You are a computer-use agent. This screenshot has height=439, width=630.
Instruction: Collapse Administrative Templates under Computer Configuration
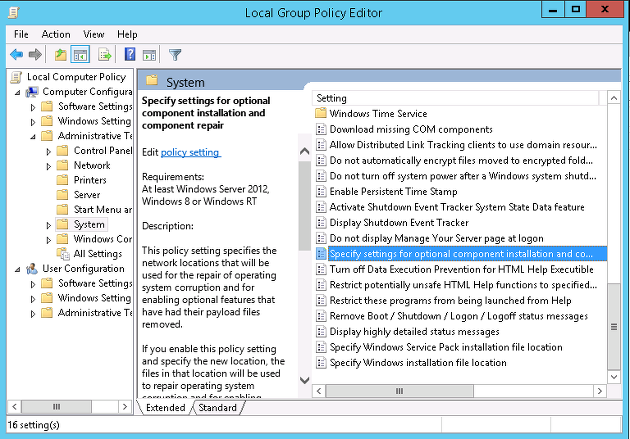pos(33,137)
